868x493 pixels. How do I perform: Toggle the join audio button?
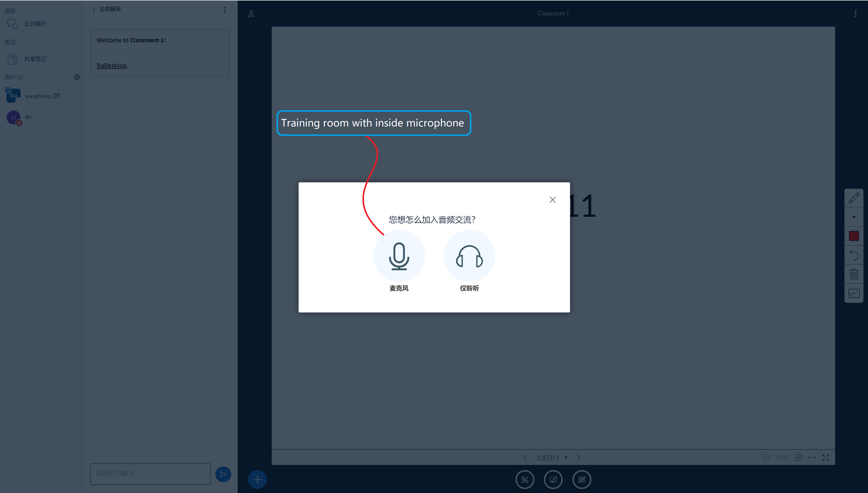coord(525,479)
